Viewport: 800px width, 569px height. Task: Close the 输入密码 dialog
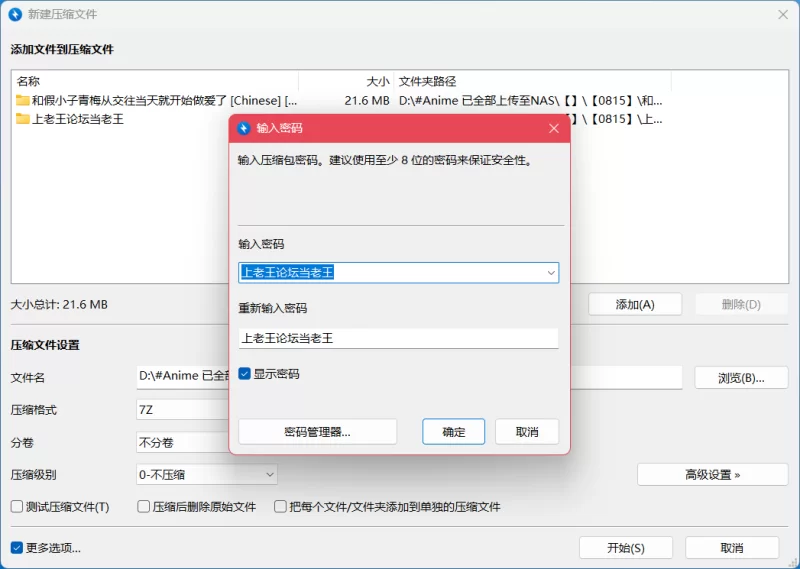pos(554,128)
